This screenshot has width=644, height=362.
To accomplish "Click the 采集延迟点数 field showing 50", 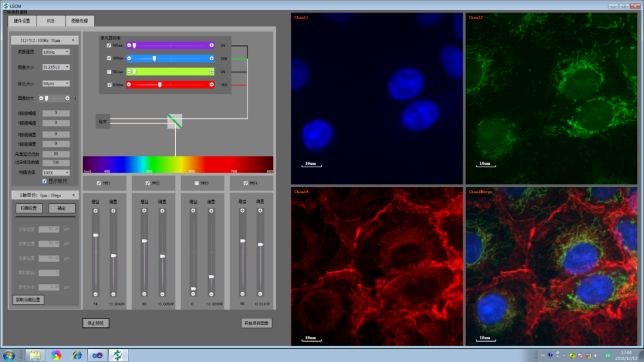I will [56, 154].
